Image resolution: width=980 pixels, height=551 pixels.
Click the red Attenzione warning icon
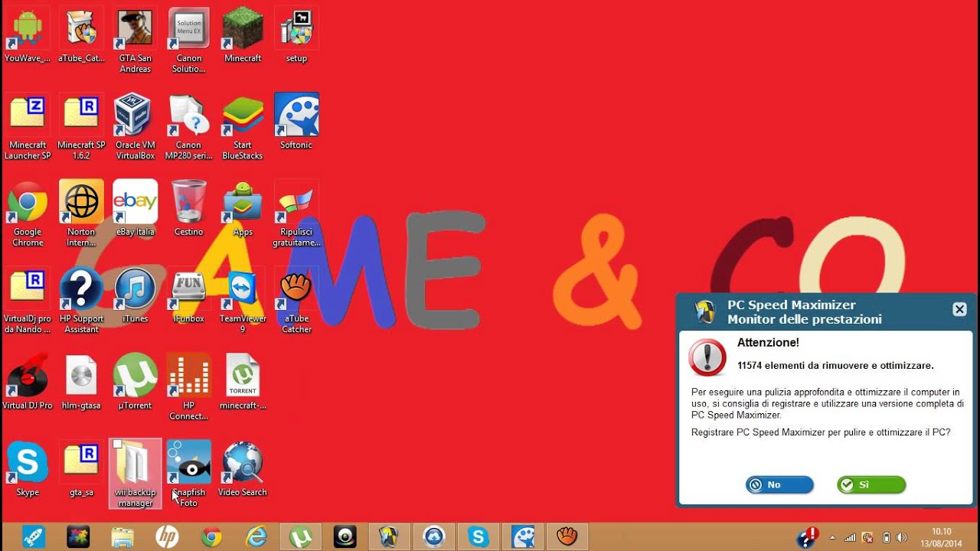point(707,357)
